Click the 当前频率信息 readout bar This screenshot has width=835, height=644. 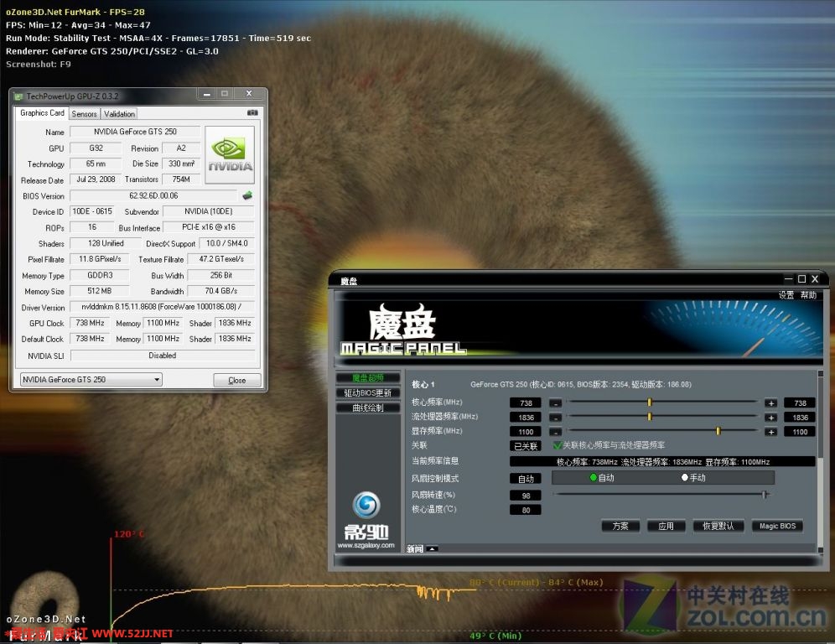click(662, 462)
